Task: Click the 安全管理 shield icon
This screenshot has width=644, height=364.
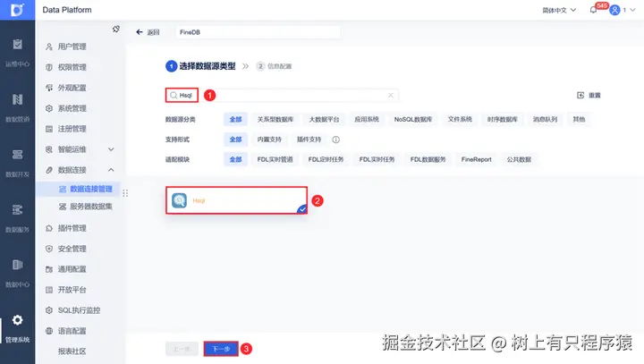Action: coord(49,249)
